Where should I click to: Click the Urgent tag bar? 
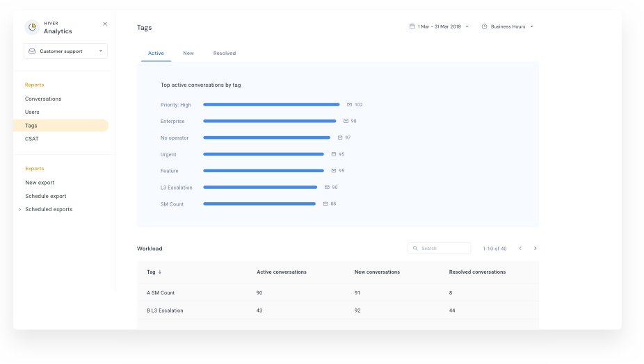coord(264,154)
